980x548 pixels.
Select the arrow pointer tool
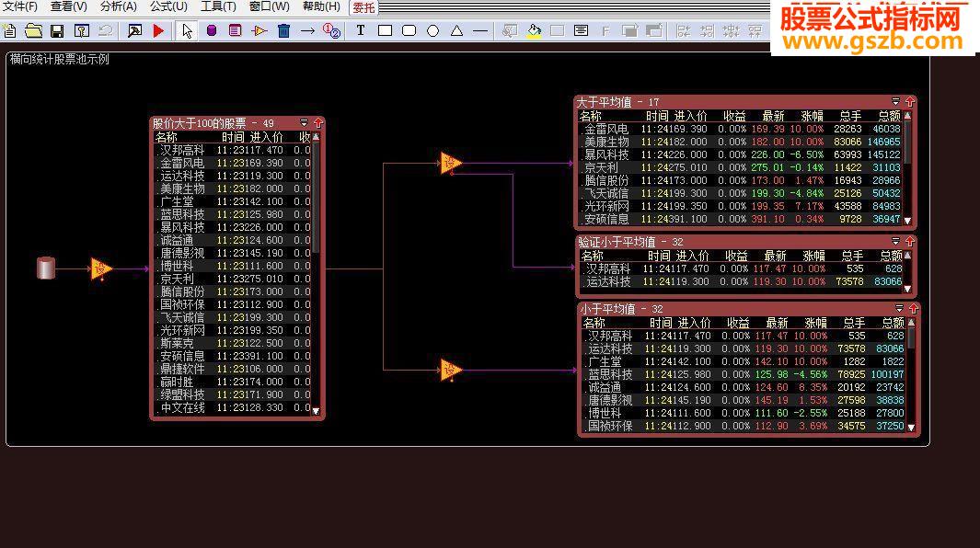[187, 30]
